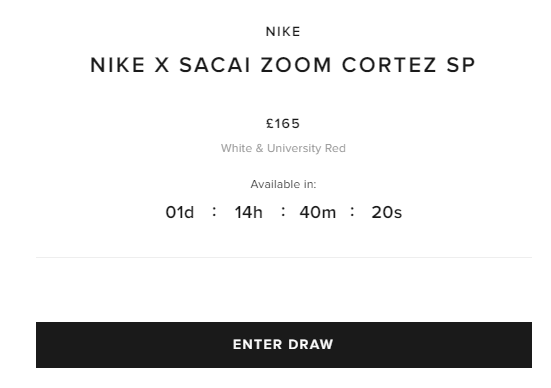Click the colon between 40m and 20s
This screenshot has height=388, width=551.
pyautogui.click(x=352, y=212)
